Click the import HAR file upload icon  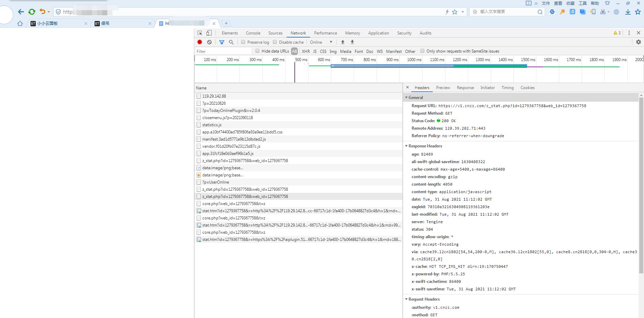click(x=343, y=42)
